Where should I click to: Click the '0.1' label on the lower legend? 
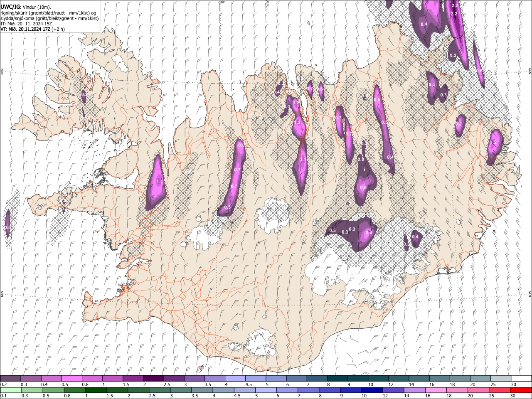pyautogui.click(x=3, y=396)
